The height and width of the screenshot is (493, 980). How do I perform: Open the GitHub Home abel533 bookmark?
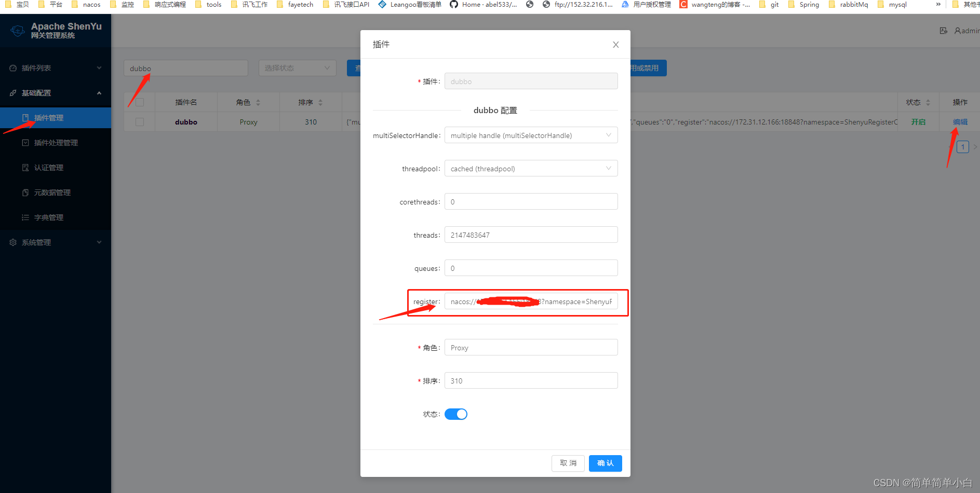click(484, 5)
